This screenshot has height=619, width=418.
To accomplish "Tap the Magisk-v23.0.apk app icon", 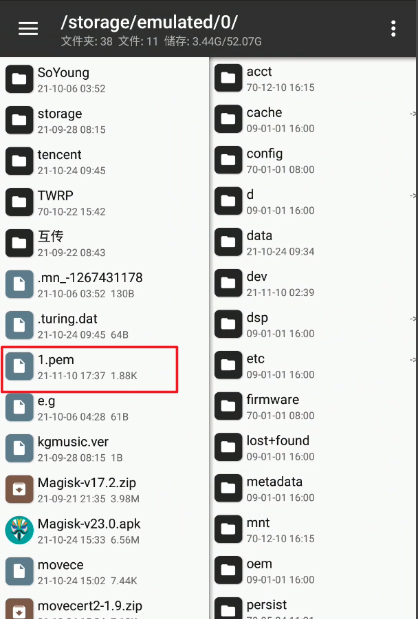I will tap(19, 530).
